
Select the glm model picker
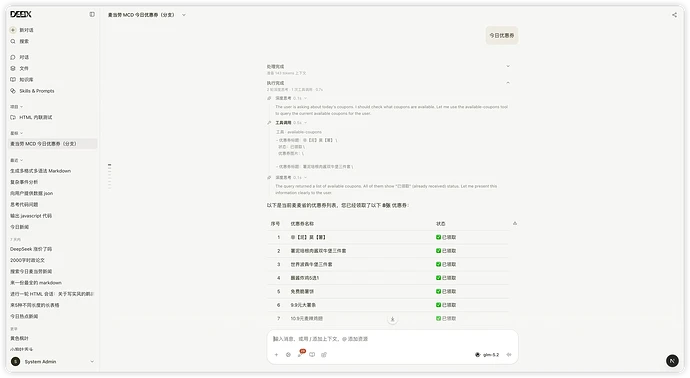pos(487,355)
